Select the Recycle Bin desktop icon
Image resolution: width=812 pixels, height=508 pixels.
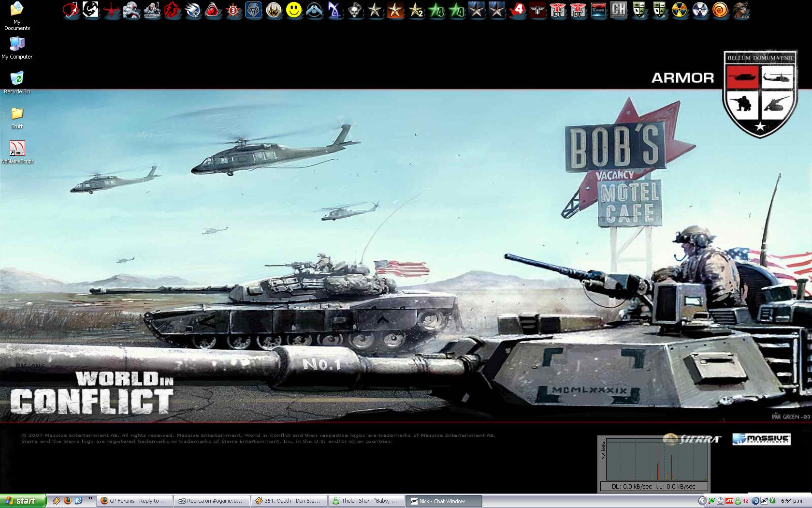17,82
